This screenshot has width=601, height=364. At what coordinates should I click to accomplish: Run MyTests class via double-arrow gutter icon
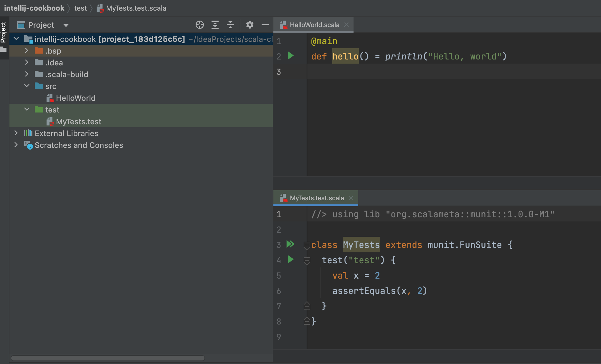click(x=290, y=244)
